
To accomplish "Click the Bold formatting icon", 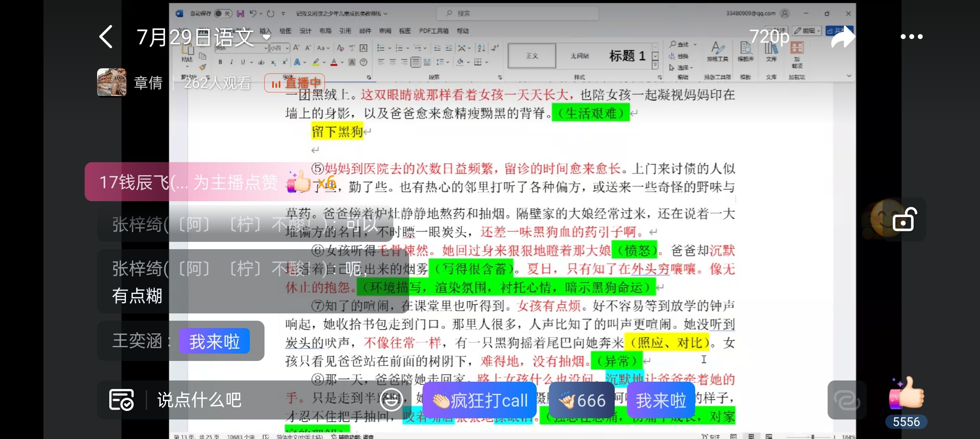I will coord(220,62).
